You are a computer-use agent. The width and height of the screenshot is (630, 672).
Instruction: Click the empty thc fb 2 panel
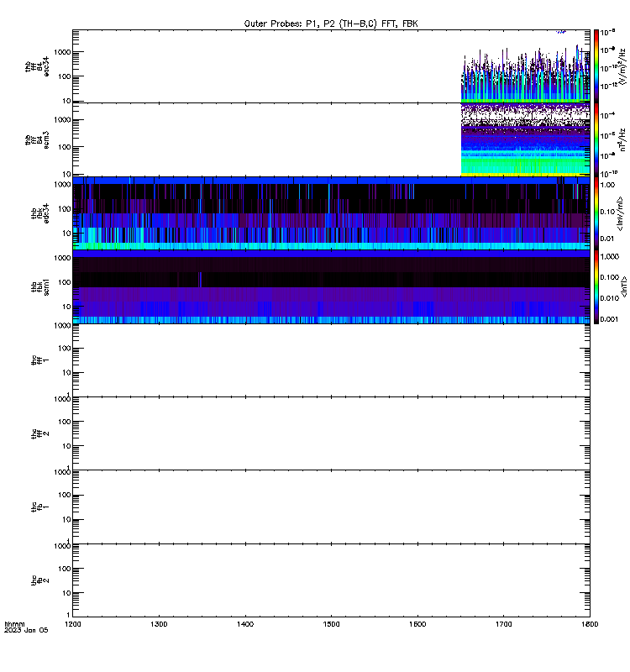point(331,580)
